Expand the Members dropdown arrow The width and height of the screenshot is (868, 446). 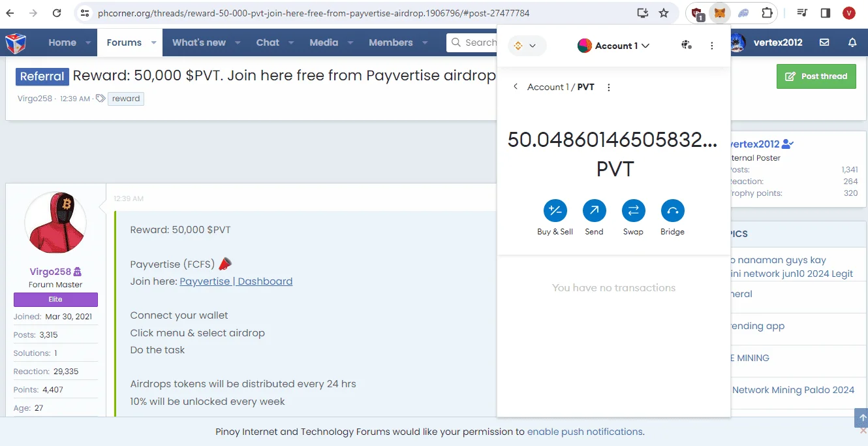point(425,42)
